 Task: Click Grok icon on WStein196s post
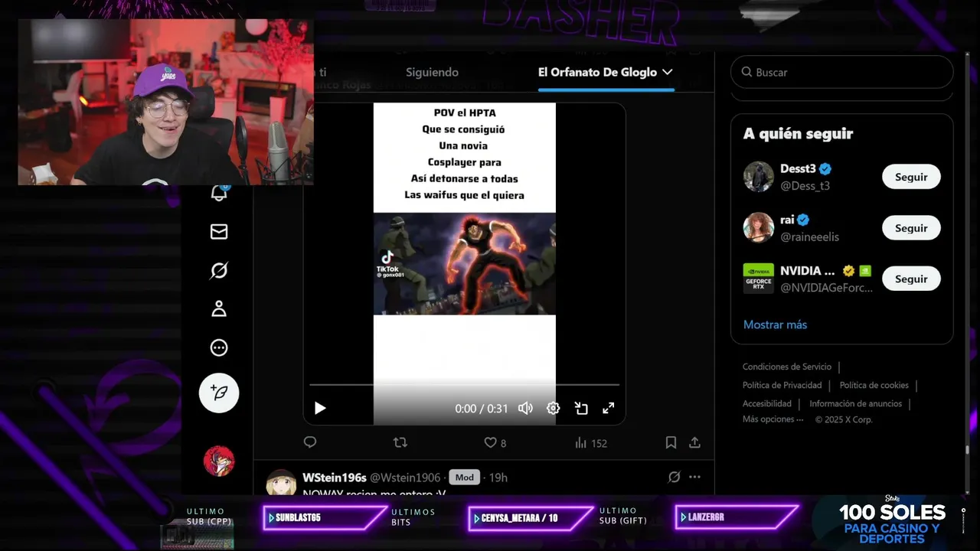[674, 477]
